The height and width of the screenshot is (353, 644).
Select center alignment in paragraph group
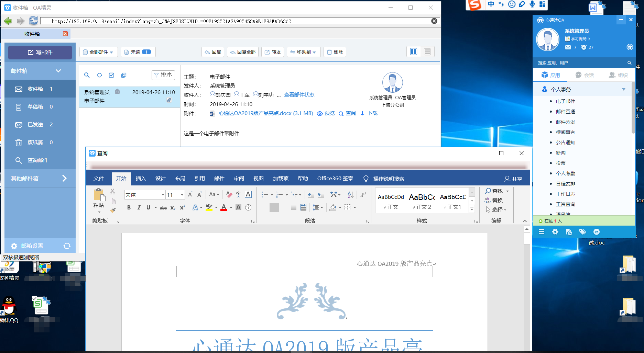274,207
